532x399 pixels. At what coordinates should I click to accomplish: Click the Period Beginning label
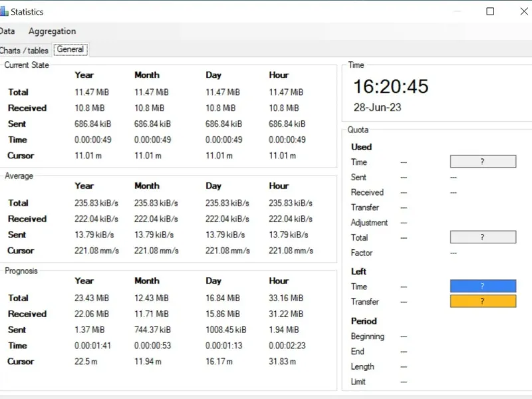click(368, 336)
